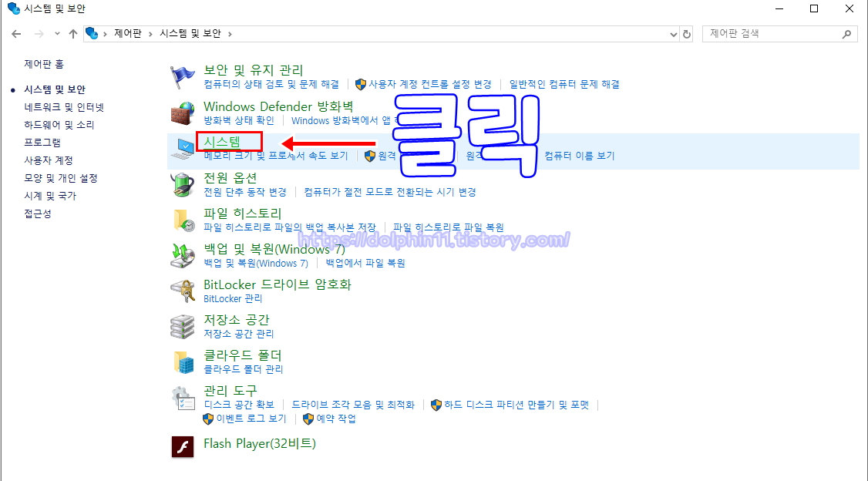Viewport: 868px width, 481px height.
Task: Expand chevron after 시스템 및 보안 breadcrumb
Action: point(230,34)
